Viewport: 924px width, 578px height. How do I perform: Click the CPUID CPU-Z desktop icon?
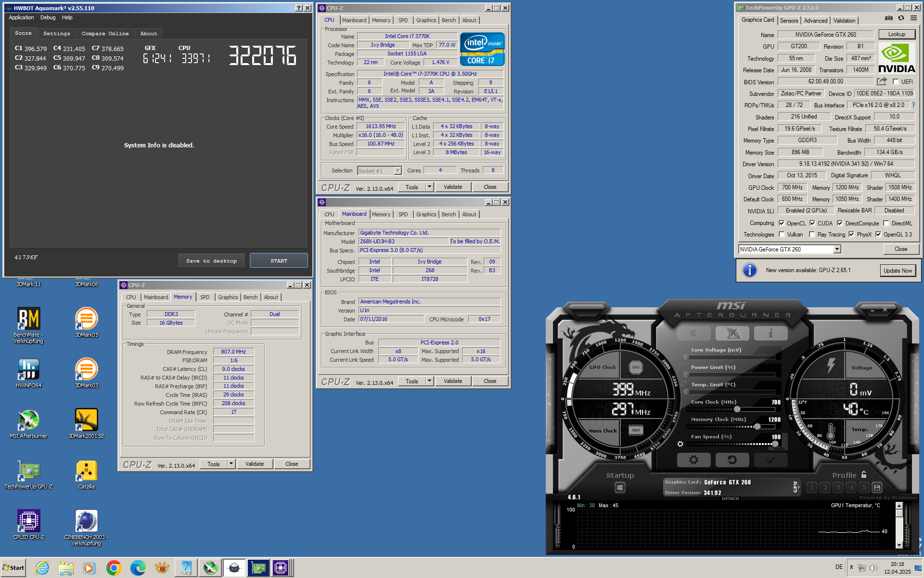28,525
